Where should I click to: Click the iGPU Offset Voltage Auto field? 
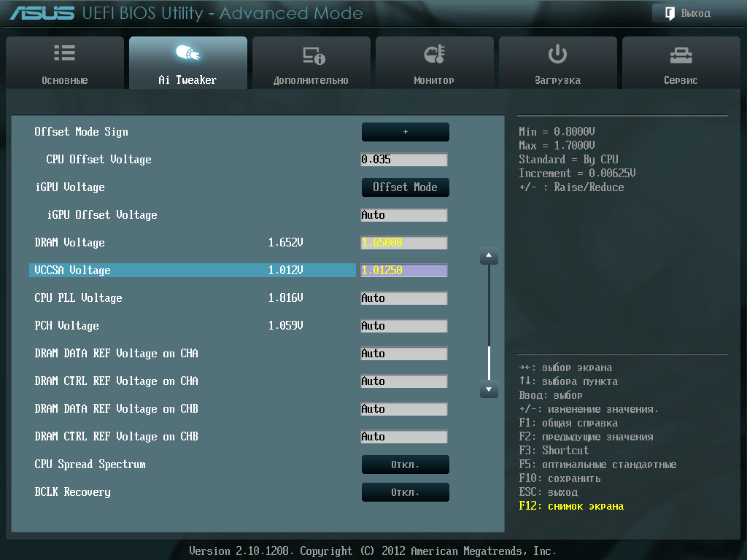tap(404, 215)
